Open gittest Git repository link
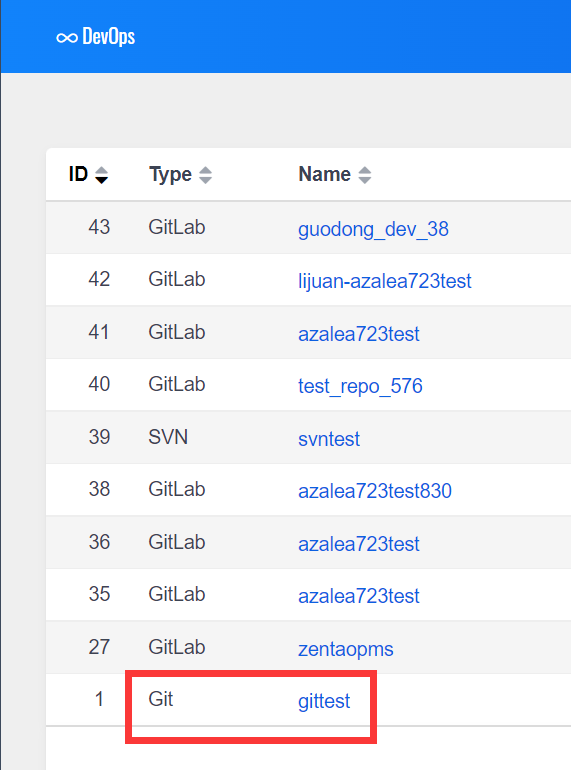The width and height of the screenshot is (571, 770). [x=324, y=701]
